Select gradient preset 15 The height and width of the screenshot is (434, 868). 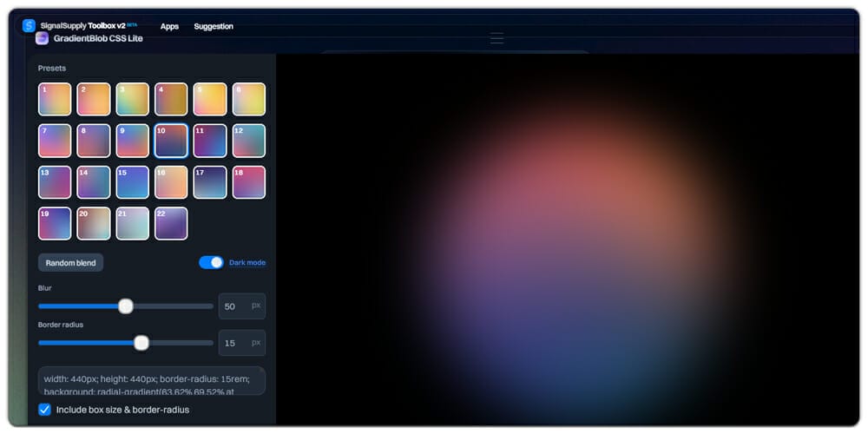pos(133,182)
